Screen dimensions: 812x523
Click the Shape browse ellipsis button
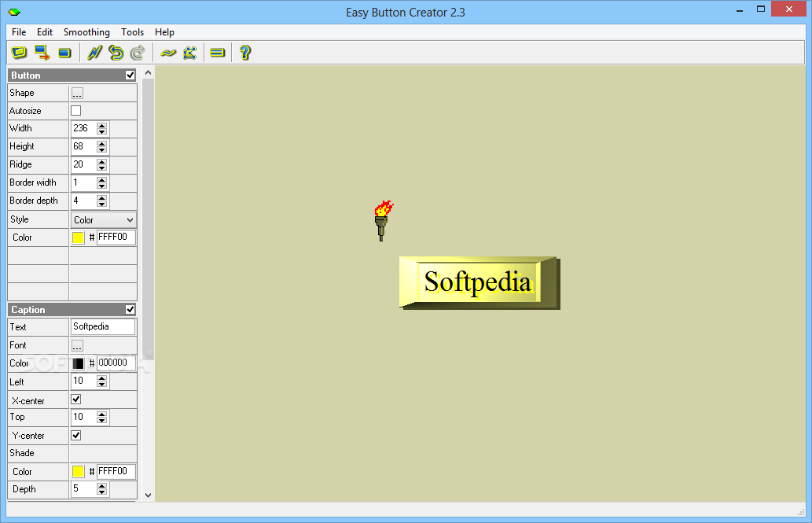tap(77, 94)
